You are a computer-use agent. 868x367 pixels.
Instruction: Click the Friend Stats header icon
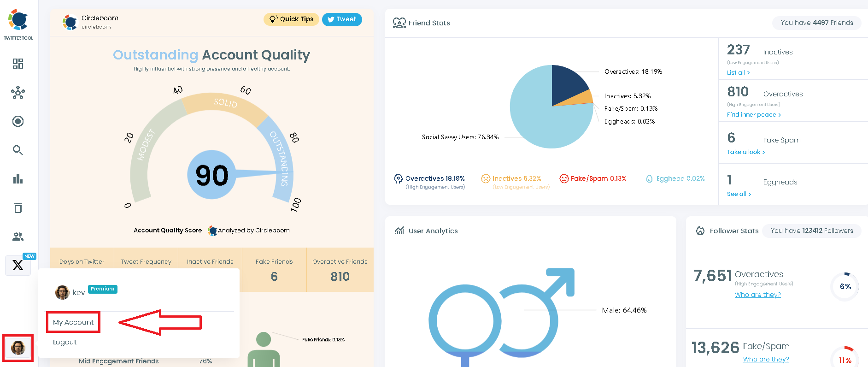pos(399,23)
